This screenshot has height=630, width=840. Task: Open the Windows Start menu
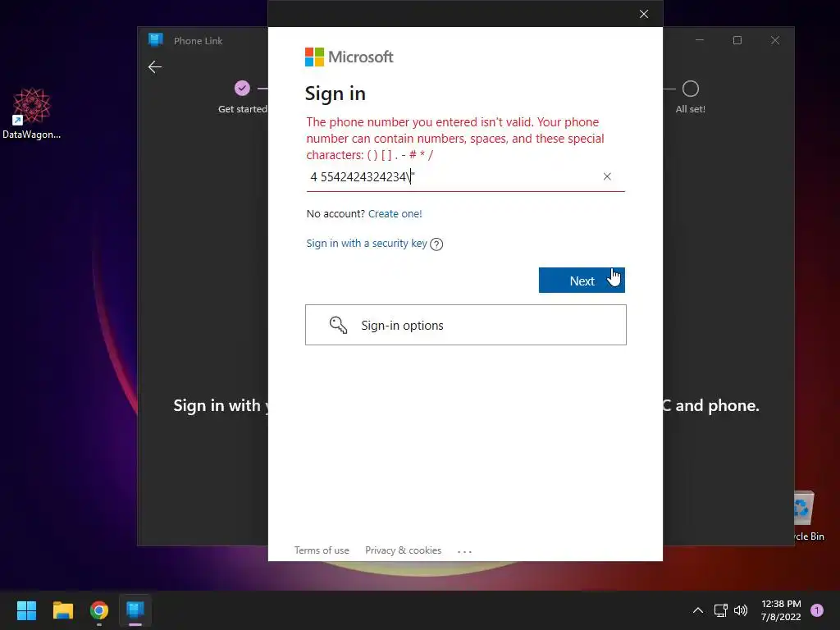(x=26, y=610)
